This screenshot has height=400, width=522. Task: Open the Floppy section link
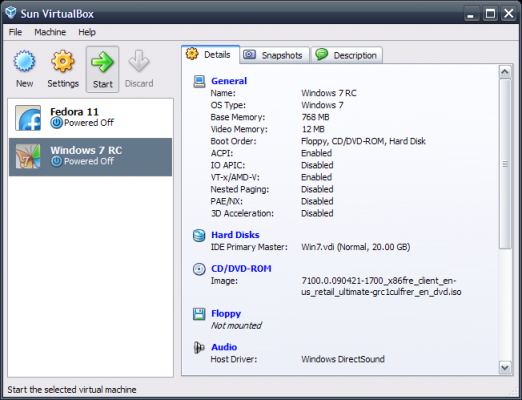pos(226,314)
